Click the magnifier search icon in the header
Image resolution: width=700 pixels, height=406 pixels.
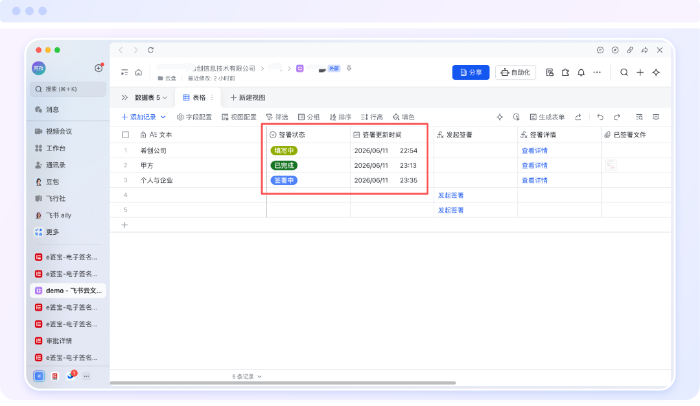pyautogui.click(x=624, y=72)
